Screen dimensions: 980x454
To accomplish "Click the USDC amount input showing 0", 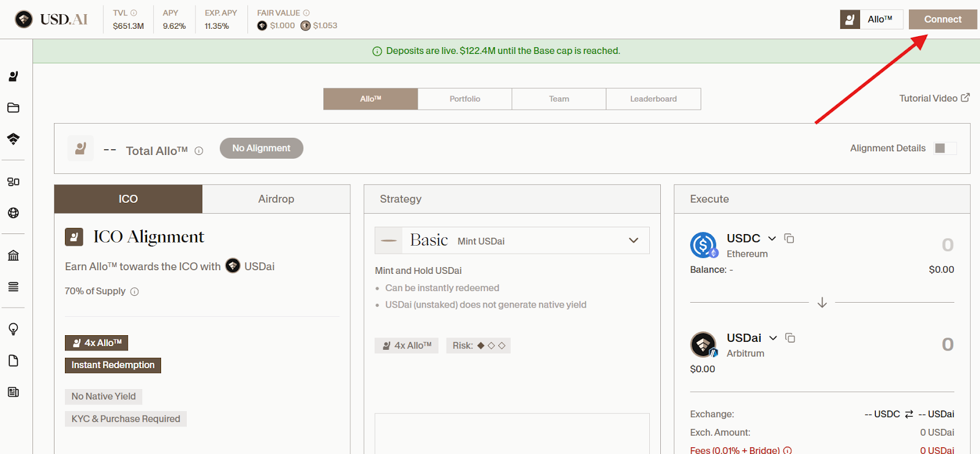I will [948, 245].
